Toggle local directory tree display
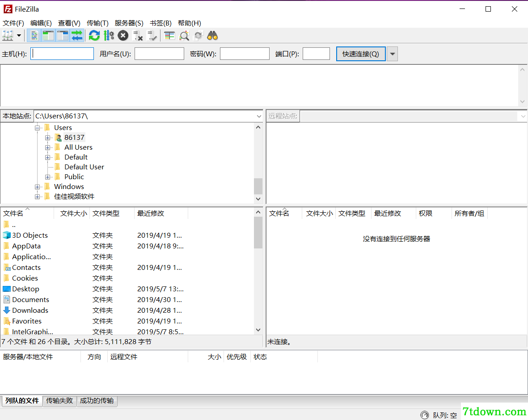The width and height of the screenshot is (528, 420). coord(48,35)
